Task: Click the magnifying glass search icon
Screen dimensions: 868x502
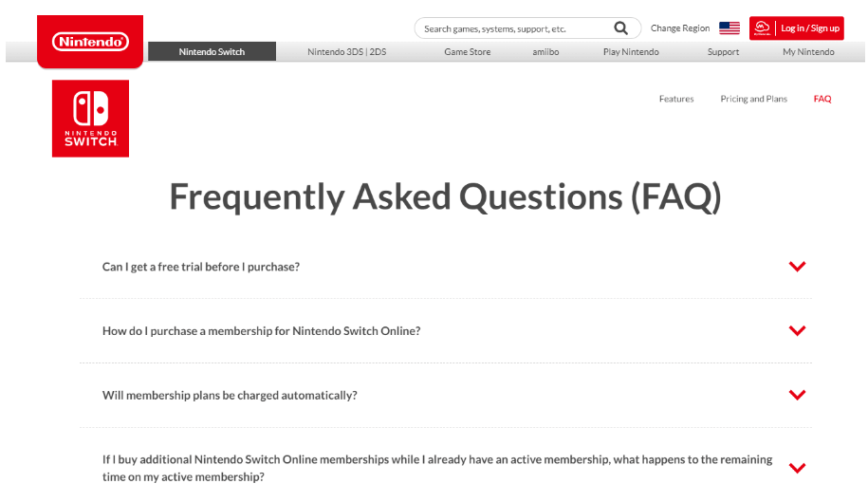Action: [x=620, y=28]
